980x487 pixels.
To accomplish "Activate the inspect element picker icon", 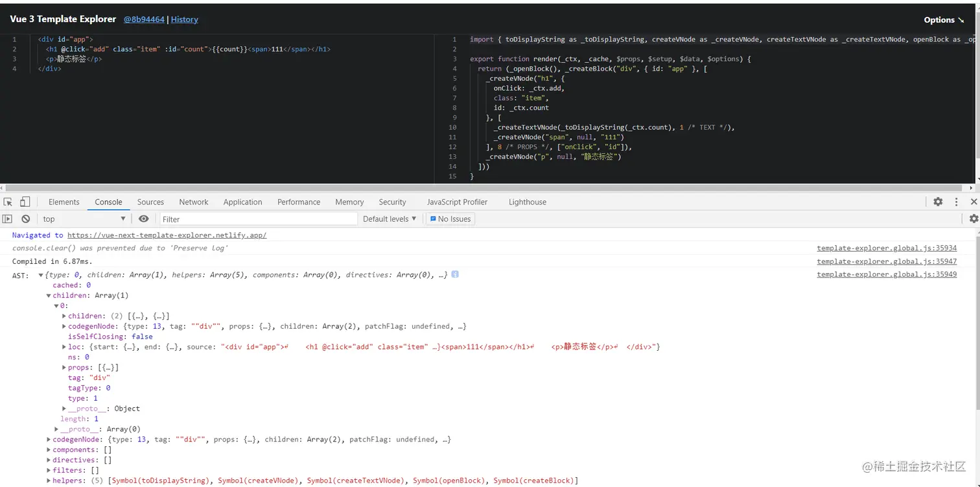I will (x=8, y=202).
